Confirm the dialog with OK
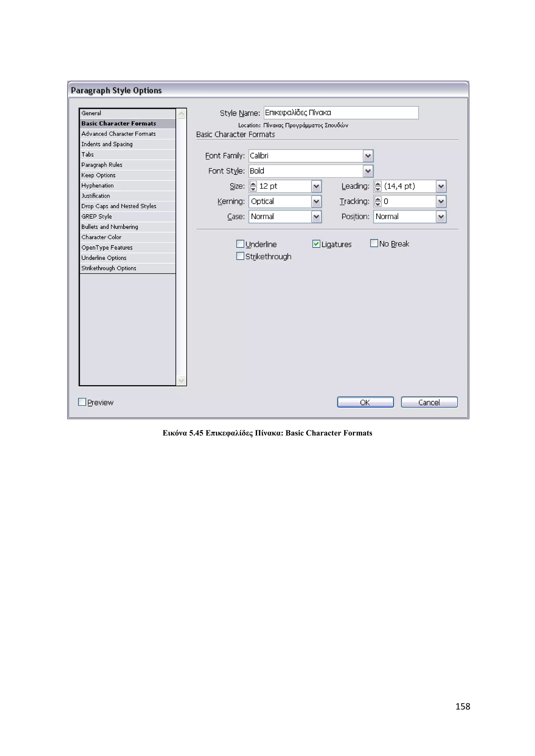Screen dimensions: 535x756 click(365, 402)
